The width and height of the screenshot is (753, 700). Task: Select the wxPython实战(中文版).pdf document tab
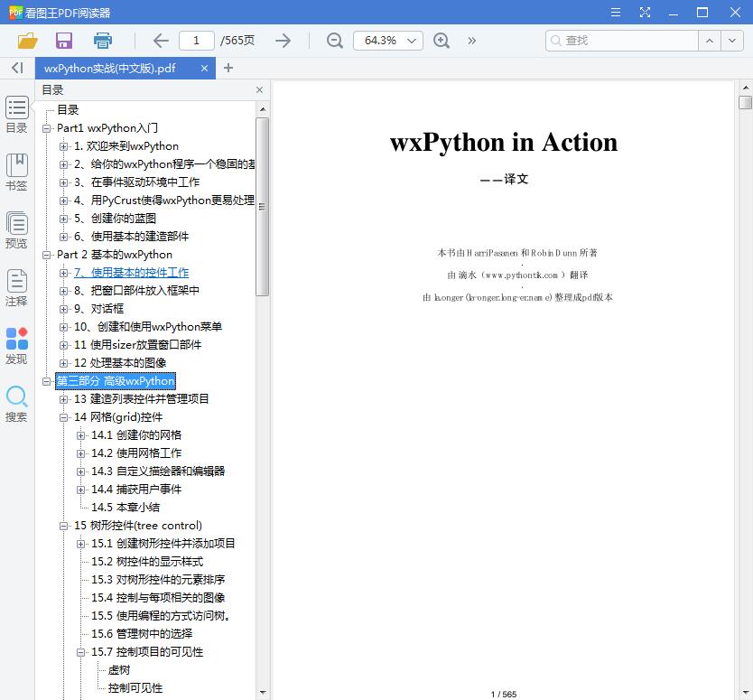pos(117,68)
